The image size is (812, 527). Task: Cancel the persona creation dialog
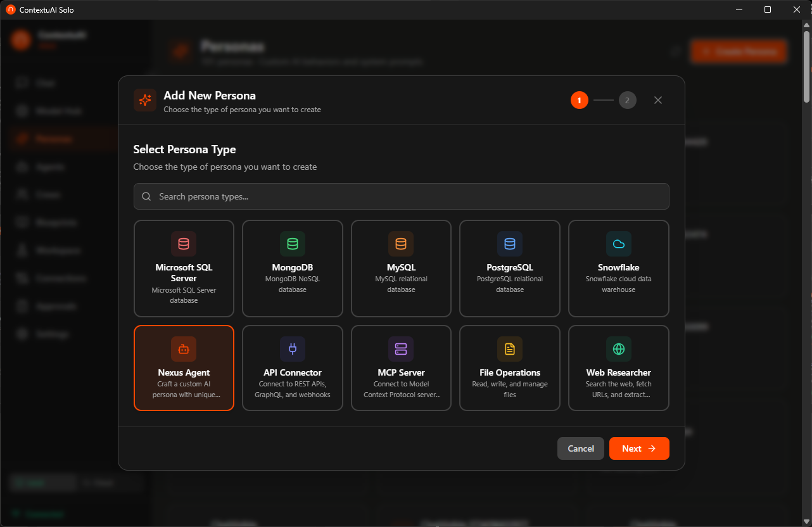pyautogui.click(x=580, y=448)
